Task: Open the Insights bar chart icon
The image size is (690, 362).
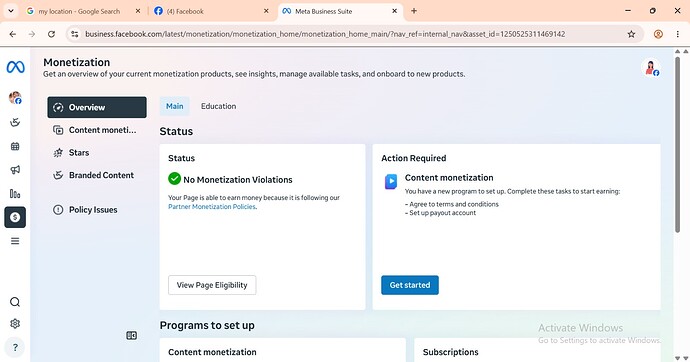Action: (15, 194)
